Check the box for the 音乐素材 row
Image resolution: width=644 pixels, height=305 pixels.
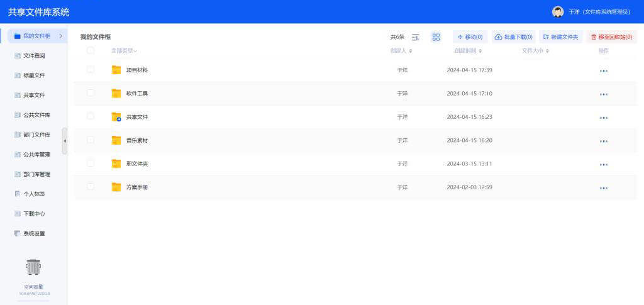(91, 140)
